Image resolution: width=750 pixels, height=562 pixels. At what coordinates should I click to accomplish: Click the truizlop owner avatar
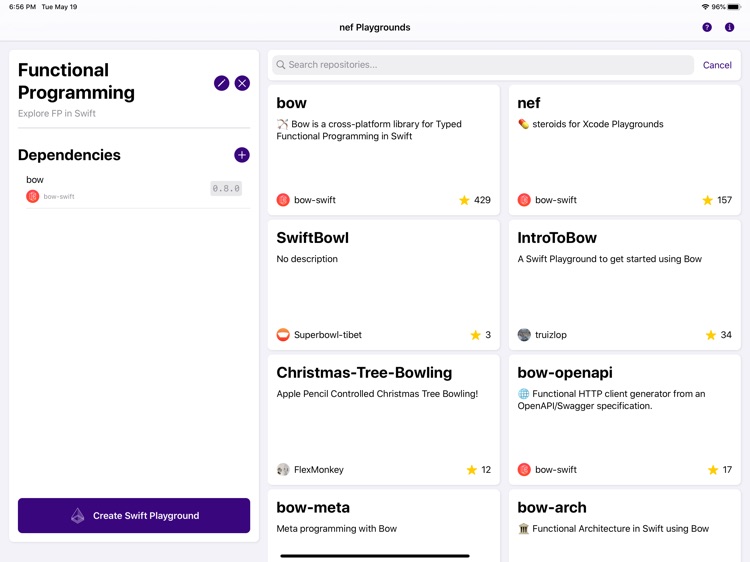(x=524, y=335)
